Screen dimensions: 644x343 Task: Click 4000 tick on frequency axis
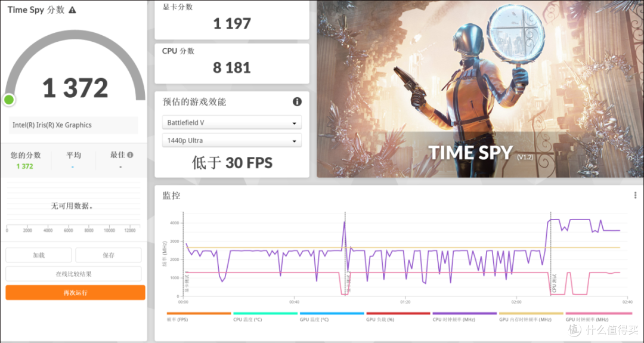click(175, 223)
